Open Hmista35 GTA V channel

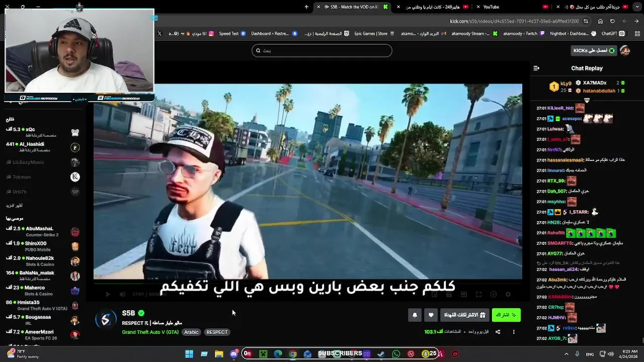click(x=43, y=305)
